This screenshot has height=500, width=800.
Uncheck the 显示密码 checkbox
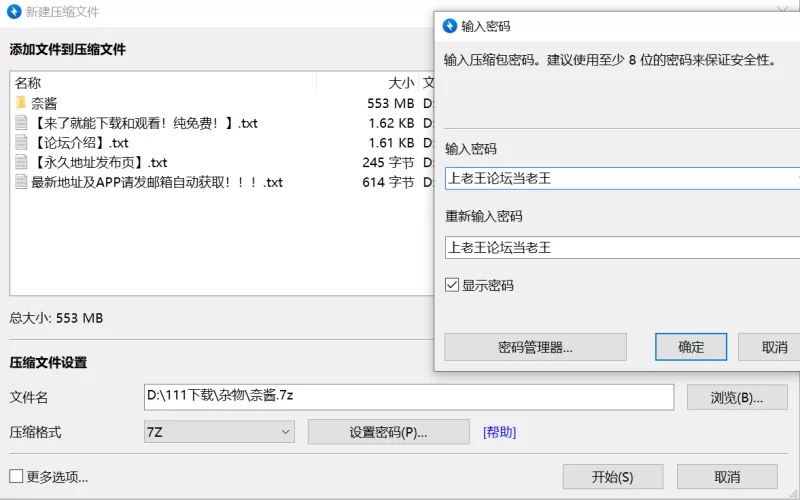(x=452, y=285)
